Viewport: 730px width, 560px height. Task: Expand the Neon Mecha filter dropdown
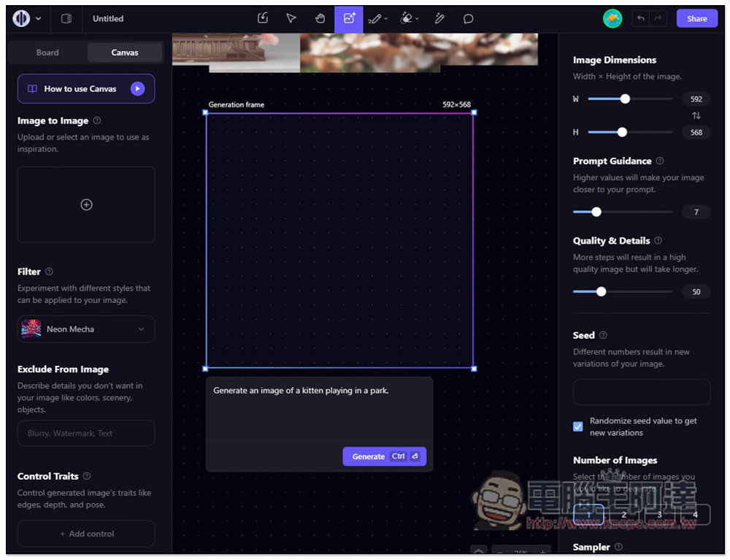(86, 329)
